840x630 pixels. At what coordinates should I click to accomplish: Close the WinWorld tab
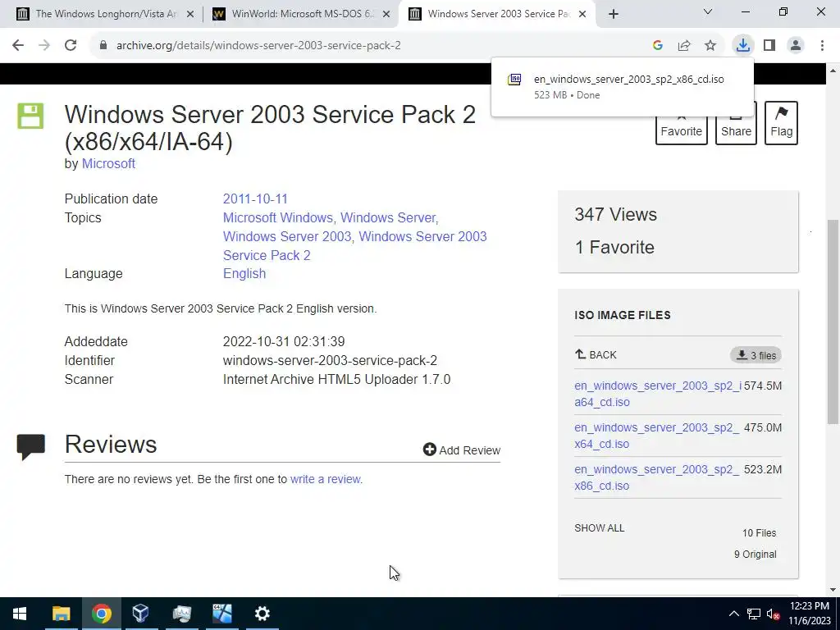[386, 14]
